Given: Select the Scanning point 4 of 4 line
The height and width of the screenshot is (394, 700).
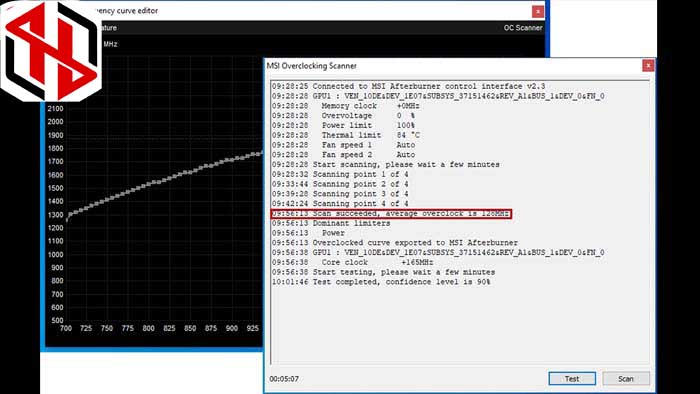Looking at the screenshot, I should 340,203.
